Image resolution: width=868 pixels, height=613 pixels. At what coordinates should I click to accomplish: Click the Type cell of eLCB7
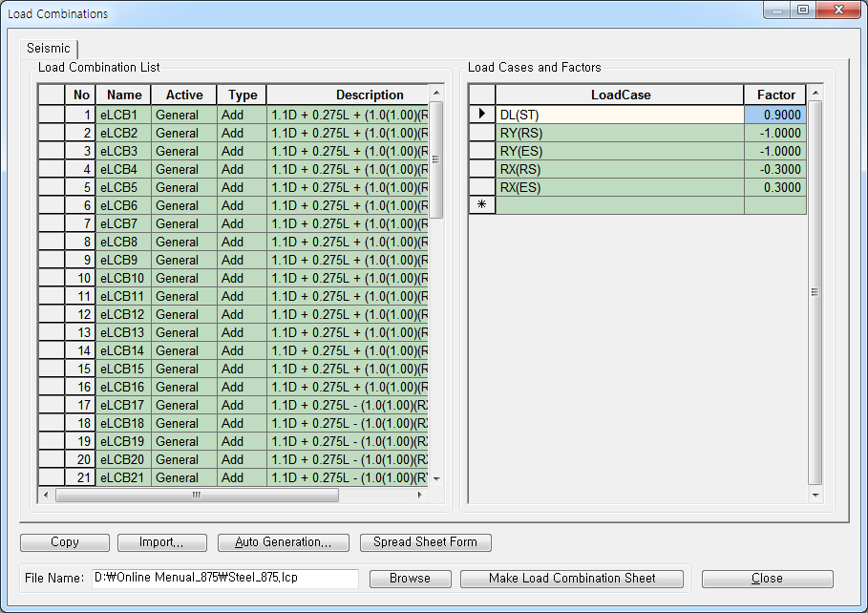point(242,223)
